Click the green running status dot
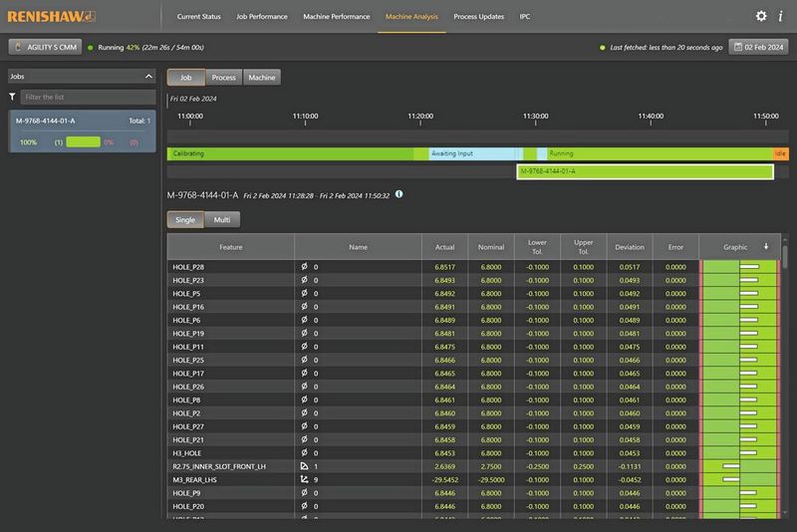797x532 pixels. coord(91,48)
